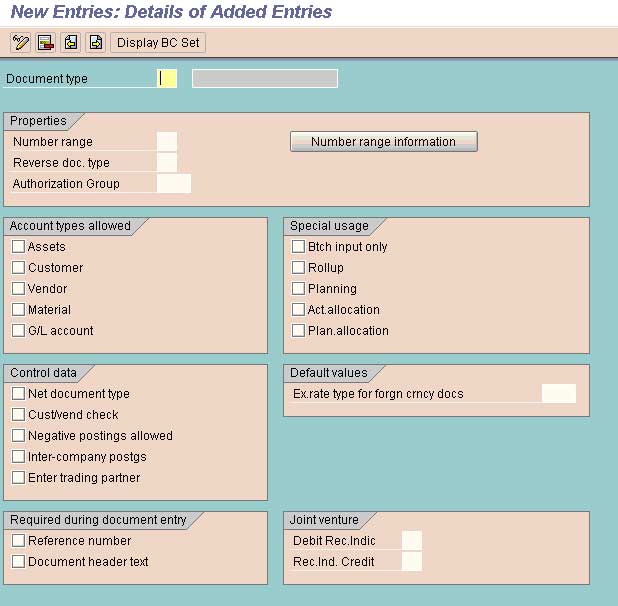Toggle Inter-company postgs checkbox
618x606 pixels.
(x=18, y=457)
